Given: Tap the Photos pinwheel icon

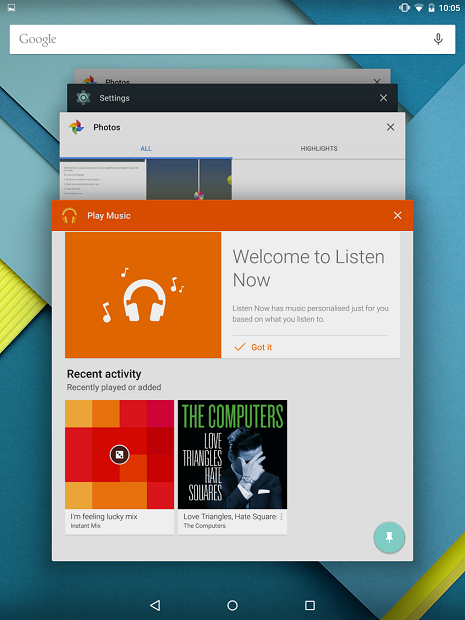Looking at the screenshot, I should point(76,127).
